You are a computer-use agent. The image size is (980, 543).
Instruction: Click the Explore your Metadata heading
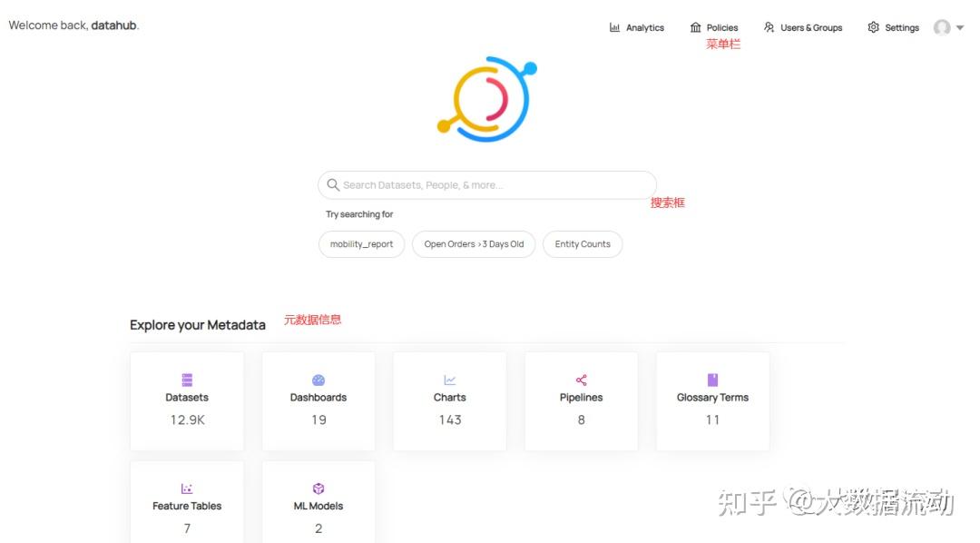tap(198, 325)
